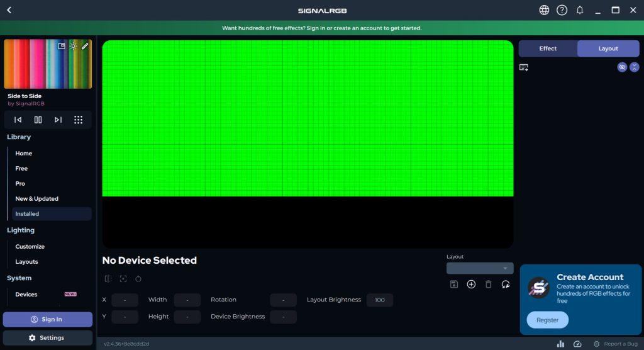Click the Sign In button
The image size is (644, 350).
(x=48, y=319)
